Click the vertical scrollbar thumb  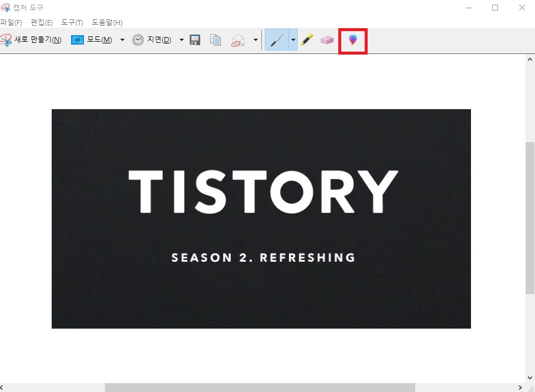(x=530, y=218)
